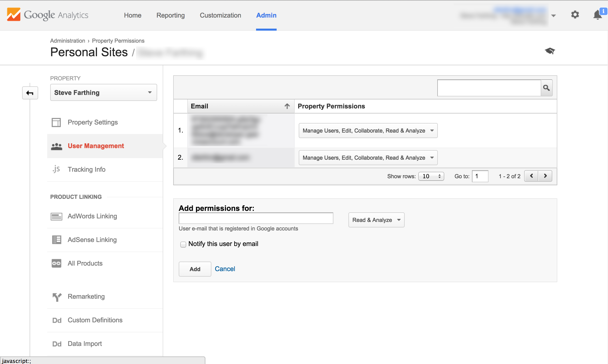Viewport: 608px width, 364px height.
Task: Open the Read & Analyze permission dropdown
Action: click(x=376, y=220)
